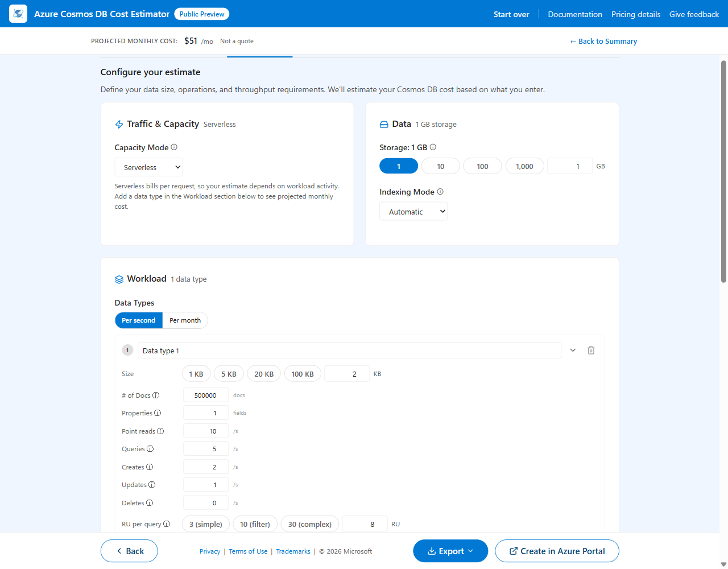Open the Terms of Use link
This screenshot has width=728, height=569.
[x=248, y=551]
